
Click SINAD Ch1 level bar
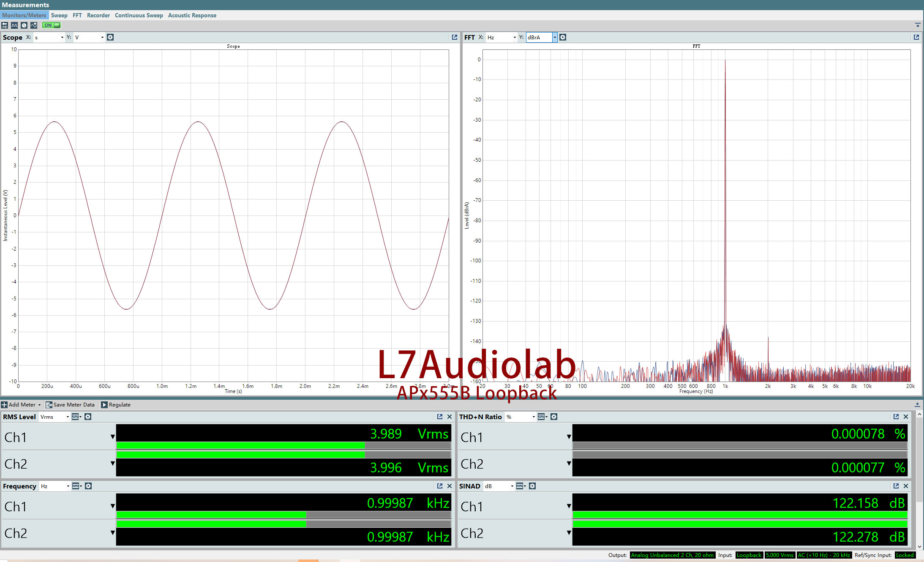[740, 515]
